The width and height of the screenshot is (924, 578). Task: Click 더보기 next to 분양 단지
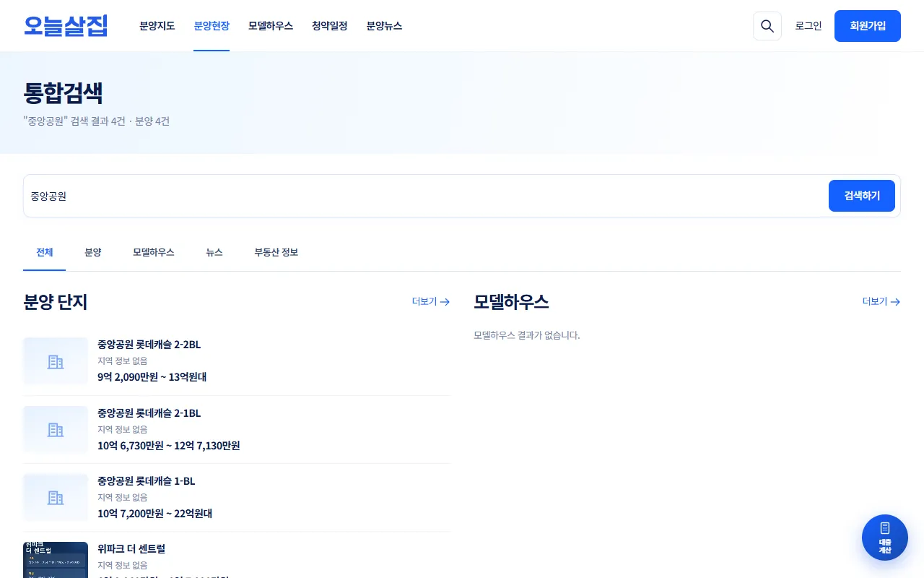431,302
